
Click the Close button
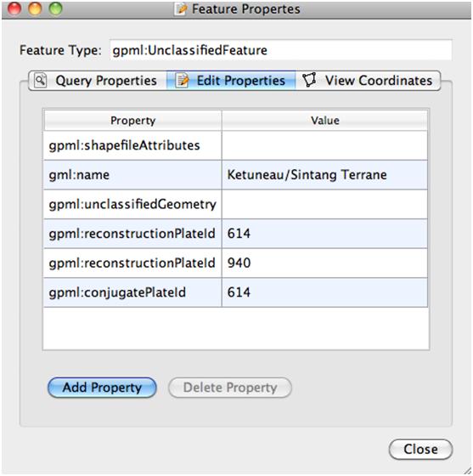click(x=420, y=450)
